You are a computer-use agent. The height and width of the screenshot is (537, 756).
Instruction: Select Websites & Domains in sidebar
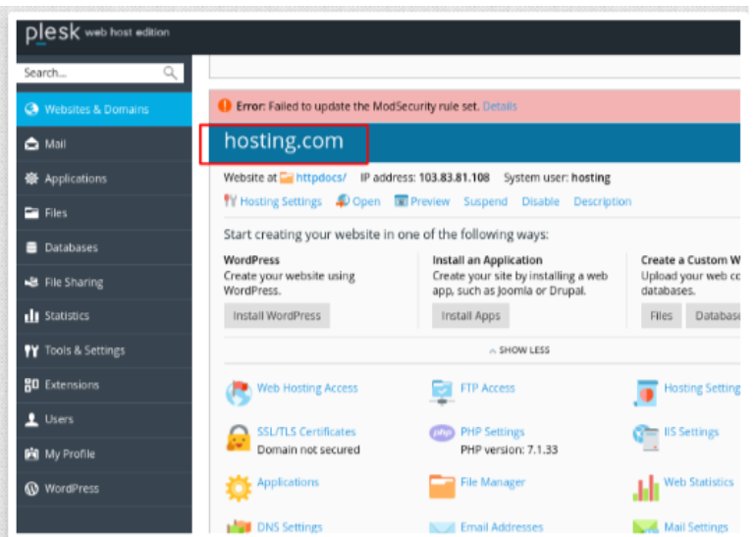coord(96,110)
